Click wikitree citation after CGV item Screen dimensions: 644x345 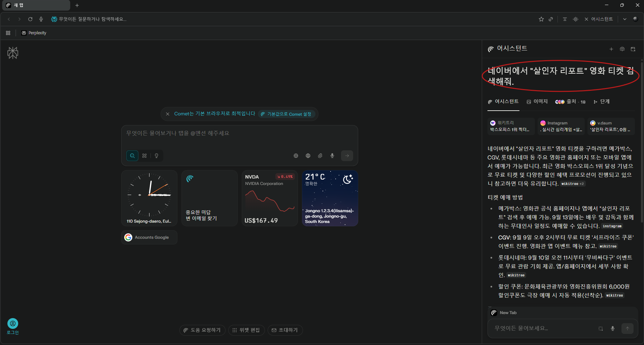[608, 246]
